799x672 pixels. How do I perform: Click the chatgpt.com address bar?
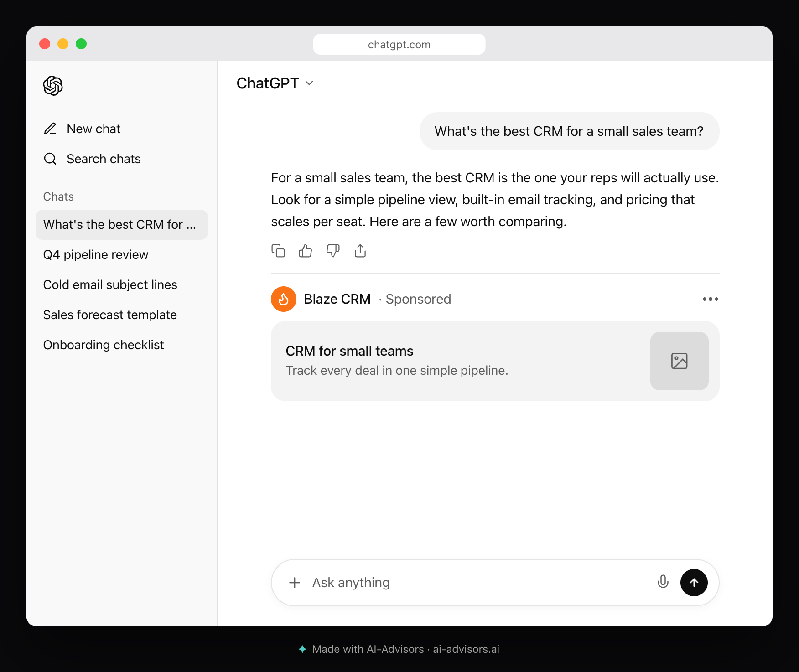pos(399,44)
